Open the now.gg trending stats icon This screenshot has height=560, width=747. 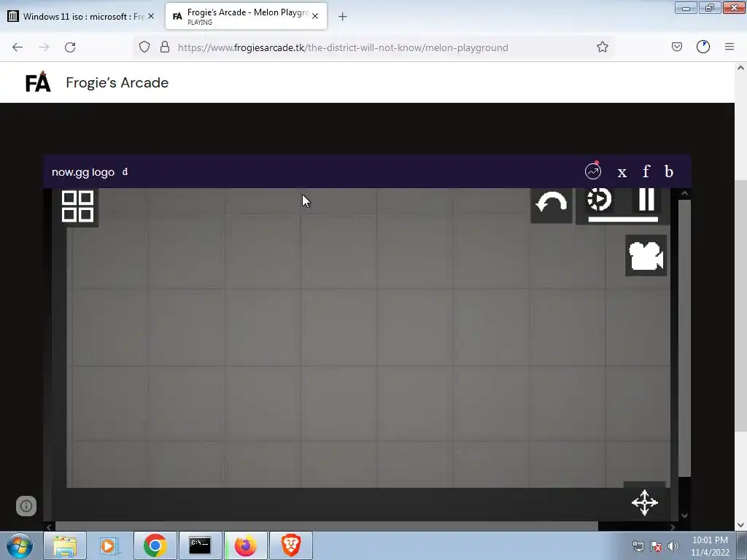593,171
